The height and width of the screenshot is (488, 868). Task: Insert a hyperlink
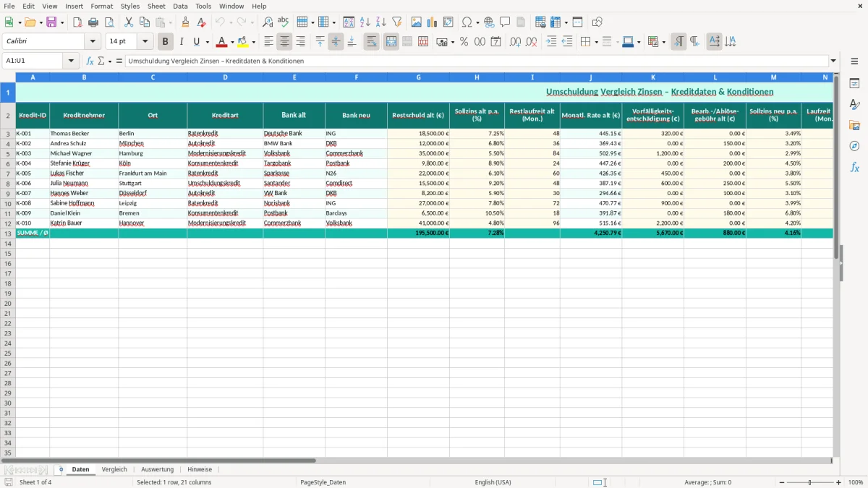point(490,22)
